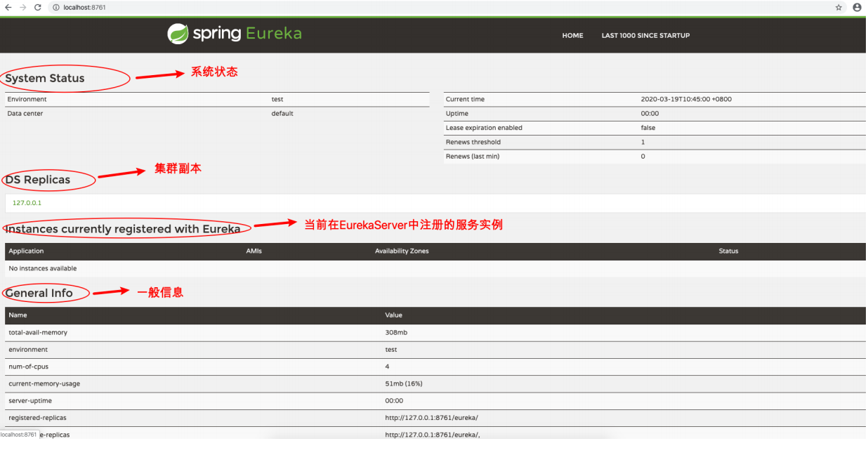Click the browser forward arrow
This screenshot has width=868, height=474.
[22, 7]
